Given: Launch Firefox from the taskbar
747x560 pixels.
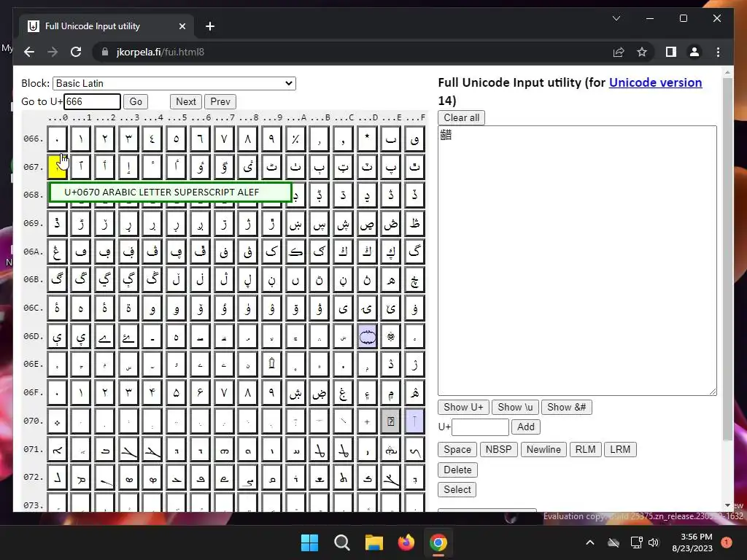Looking at the screenshot, I should [x=406, y=542].
